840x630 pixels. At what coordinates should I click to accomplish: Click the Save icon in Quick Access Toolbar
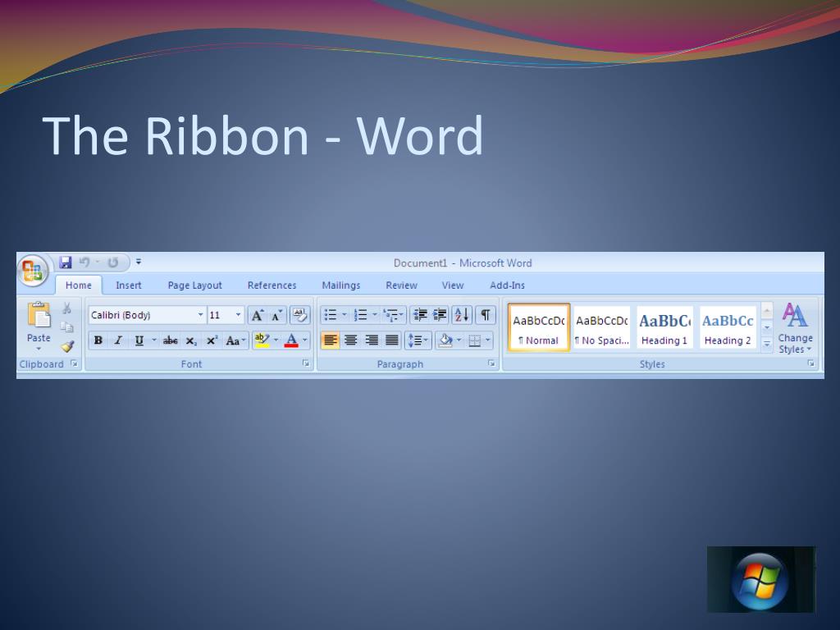click(x=66, y=262)
